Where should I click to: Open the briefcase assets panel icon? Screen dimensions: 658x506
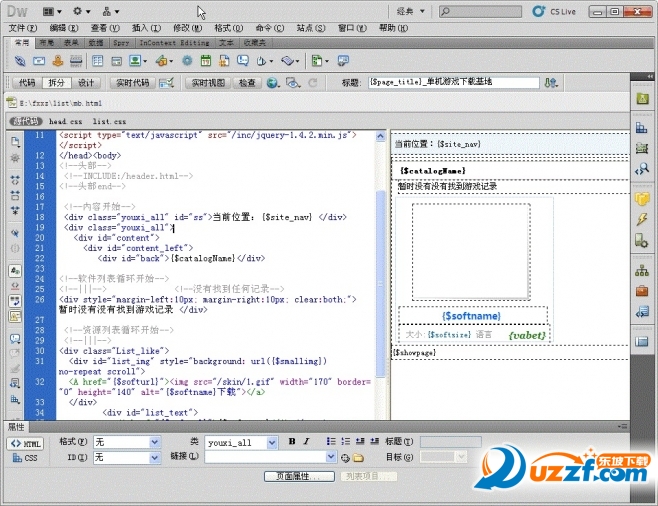642,291
